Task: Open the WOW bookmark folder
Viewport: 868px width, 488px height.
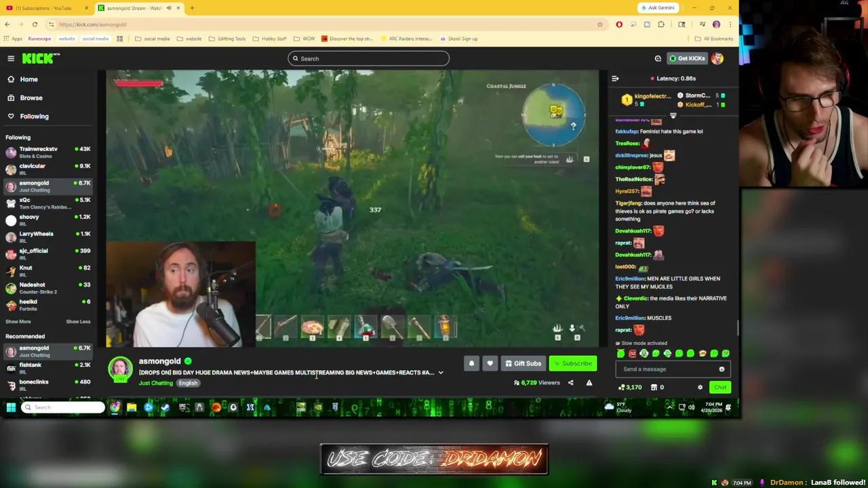Action: click(305, 39)
